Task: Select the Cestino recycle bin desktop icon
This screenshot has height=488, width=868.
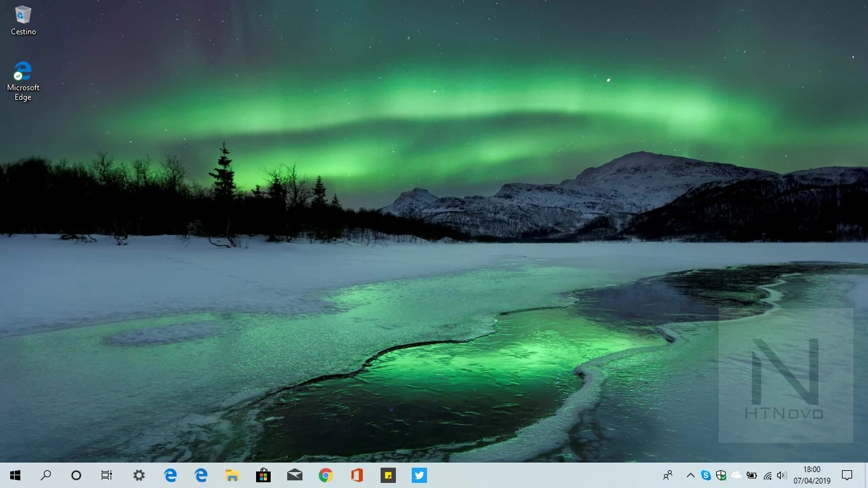Action: pyautogui.click(x=23, y=20)
